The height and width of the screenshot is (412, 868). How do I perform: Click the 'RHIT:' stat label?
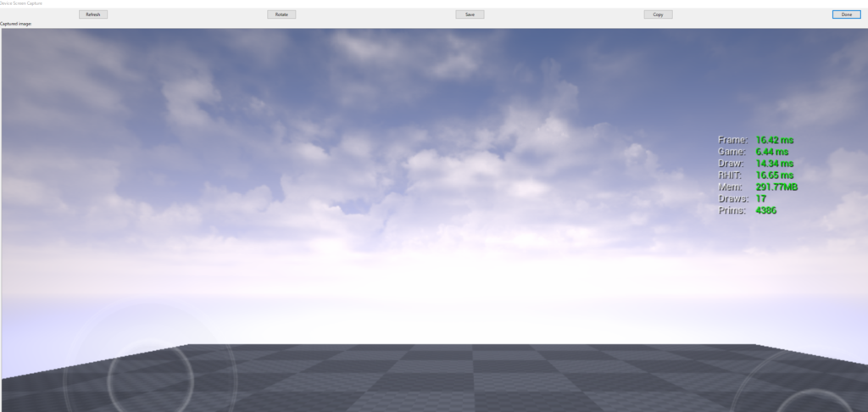click(730, 175)
